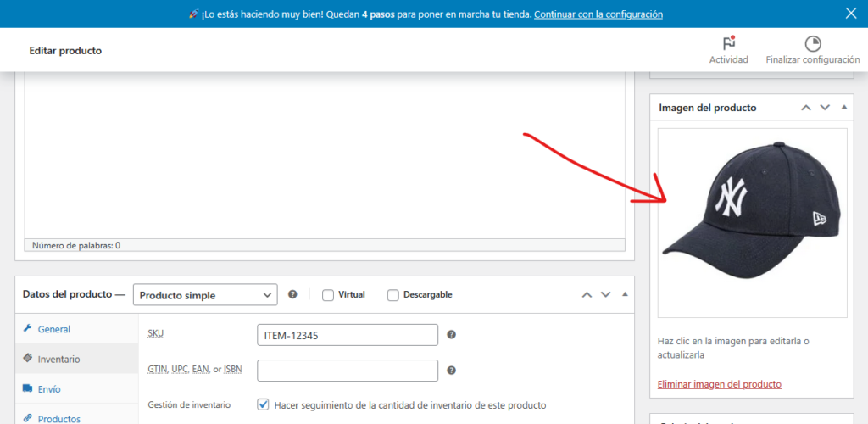Screen dimensions: 868x424
Task: Collapse the Imagen del producto panel
Action: [843, 108]
